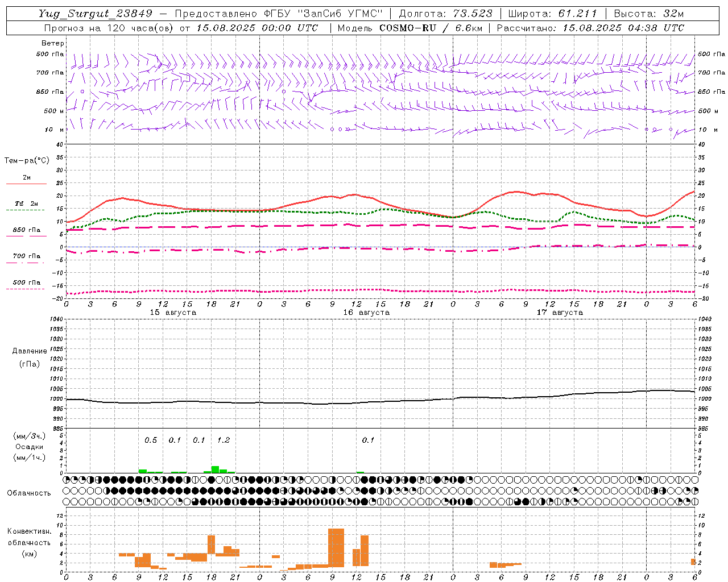This screenshot has width=728, height=582.
Task: Click the Широта: 61.211 header value
Action: (552, 14)
